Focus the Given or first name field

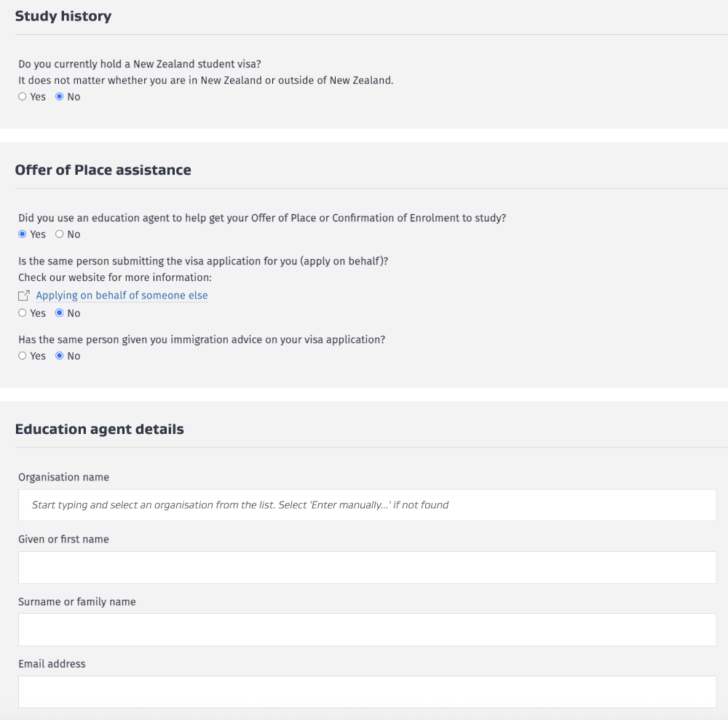coord(367,567)
